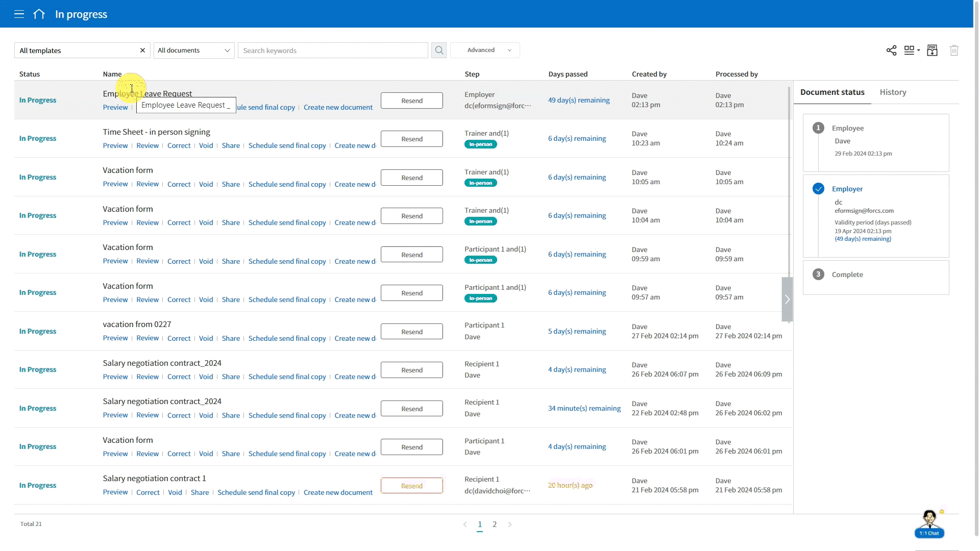Click the 34 minute(s) remaining link

[584, 409]
